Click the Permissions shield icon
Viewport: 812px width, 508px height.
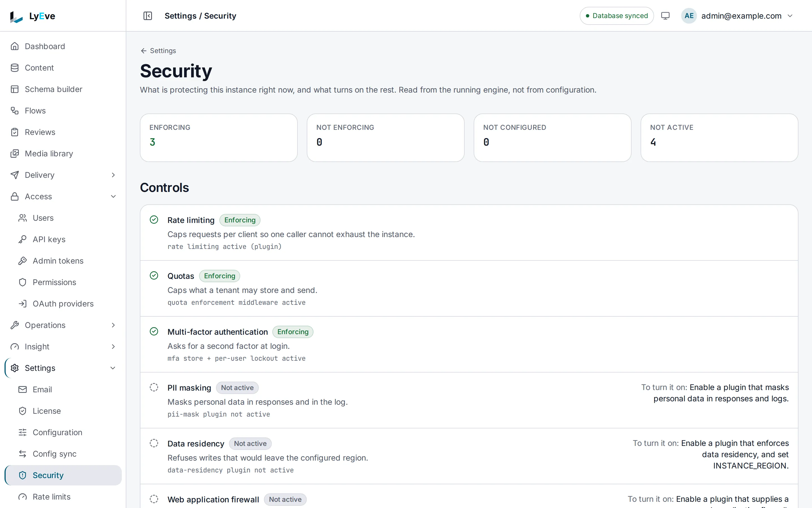[x=23, y=282]
